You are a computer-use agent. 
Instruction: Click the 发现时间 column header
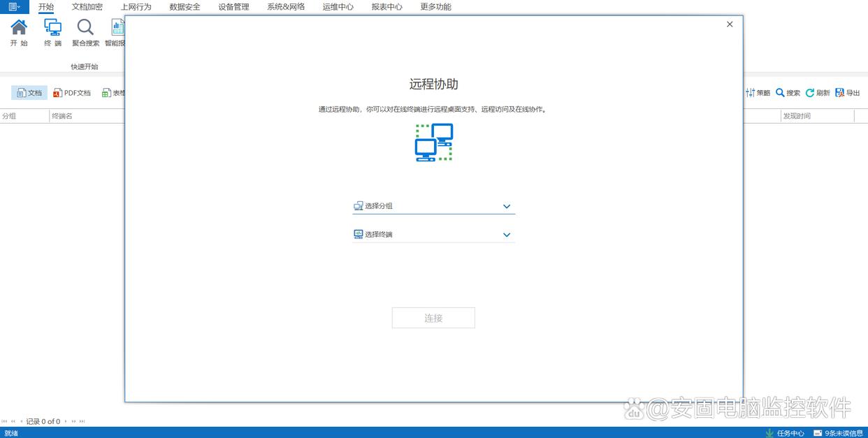pyautogui.click(x=797, y=116)
